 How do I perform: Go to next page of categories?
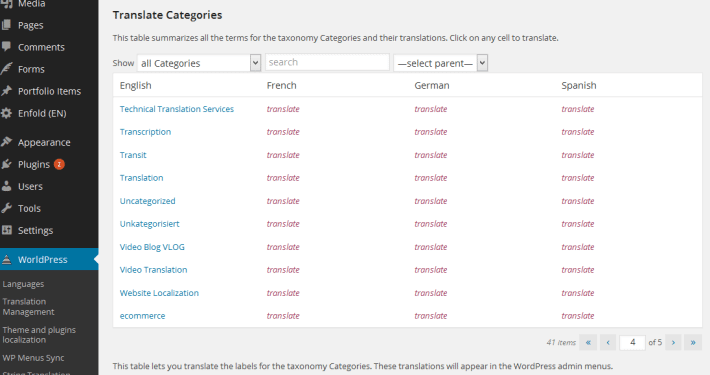pos(673,342)
